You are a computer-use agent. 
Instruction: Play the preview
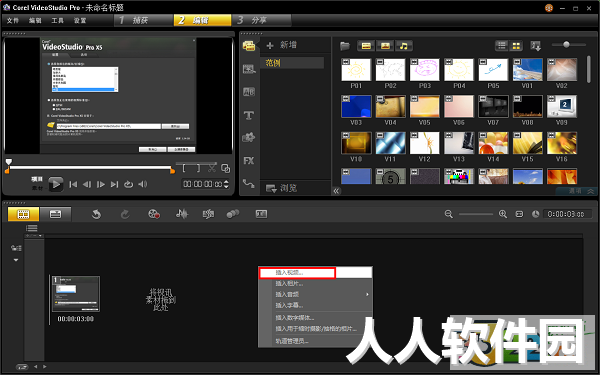click(56, 184)
